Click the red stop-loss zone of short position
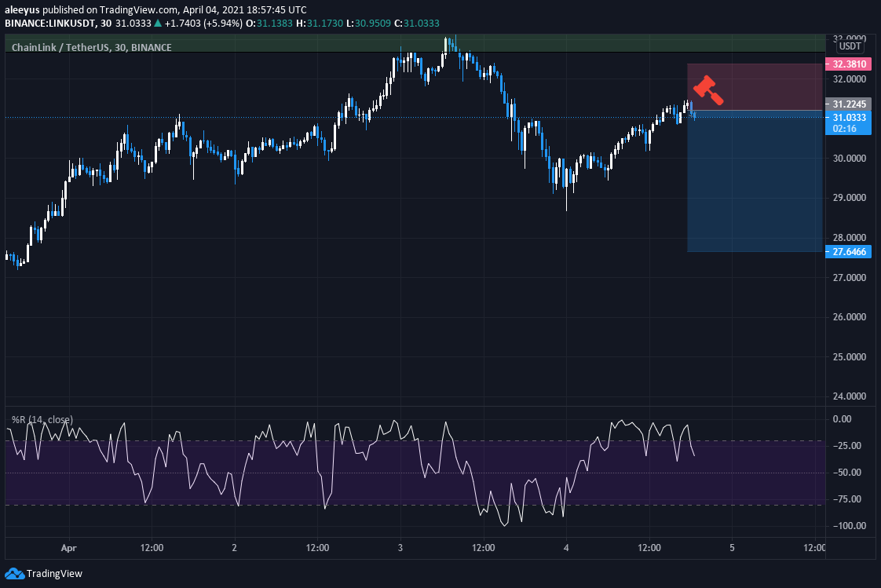This screenshot has width=881, height=588. point(755,86)
